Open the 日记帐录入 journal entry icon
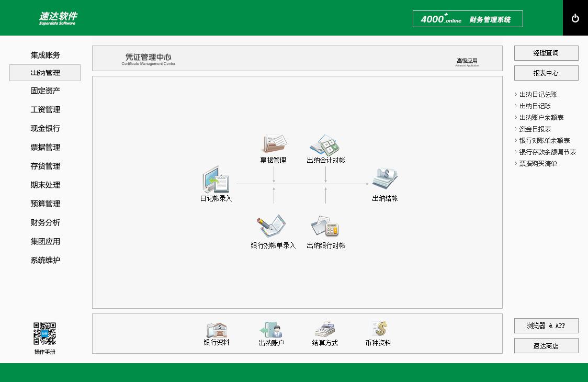This screenshot has height=382, width=588. pos(216,181)
